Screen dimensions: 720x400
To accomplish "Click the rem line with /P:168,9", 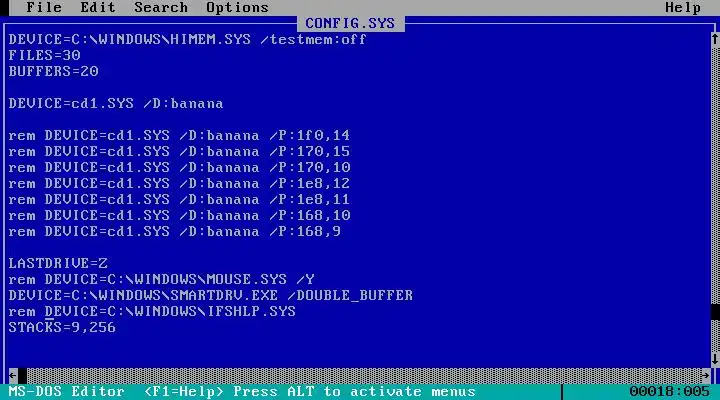I will pyautogui.click(x=174, y=231).
